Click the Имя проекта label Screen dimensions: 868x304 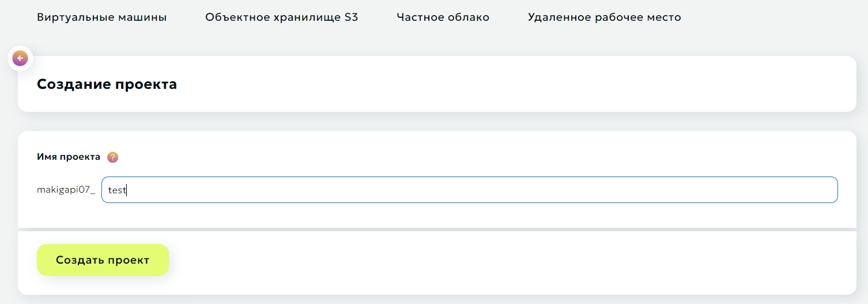click(69, 157)
